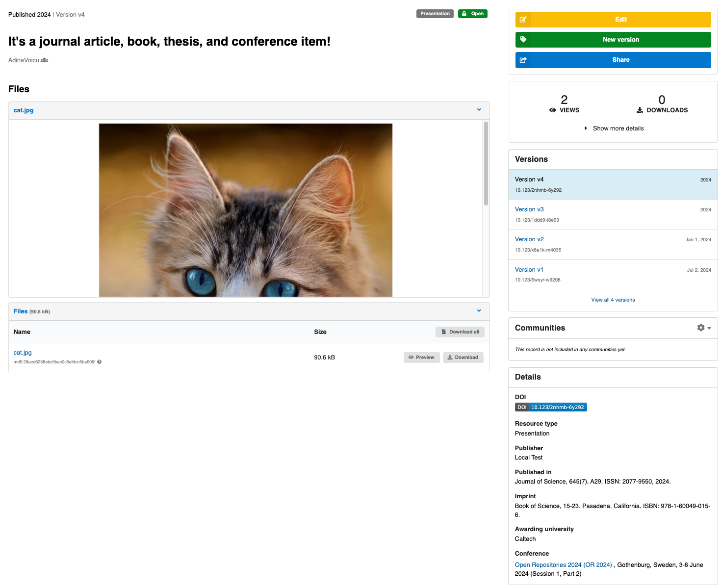Screen dimensions: 721x588
Task: Click the green Open access badge
Action: coord(473,14)
